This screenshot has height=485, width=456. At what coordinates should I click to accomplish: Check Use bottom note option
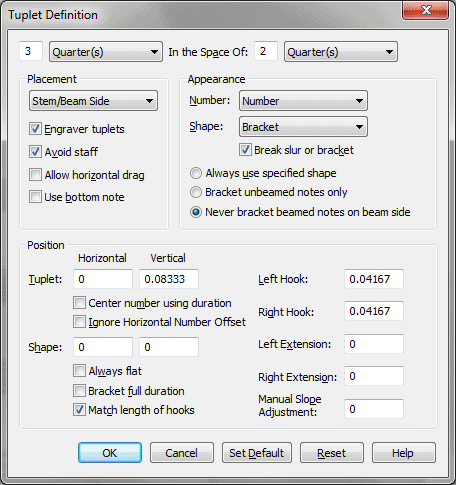35,197
